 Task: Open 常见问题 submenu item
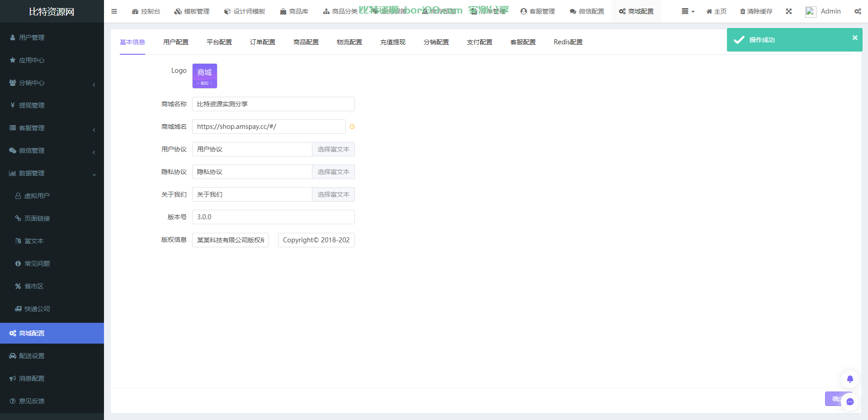[x=52, y=264]
